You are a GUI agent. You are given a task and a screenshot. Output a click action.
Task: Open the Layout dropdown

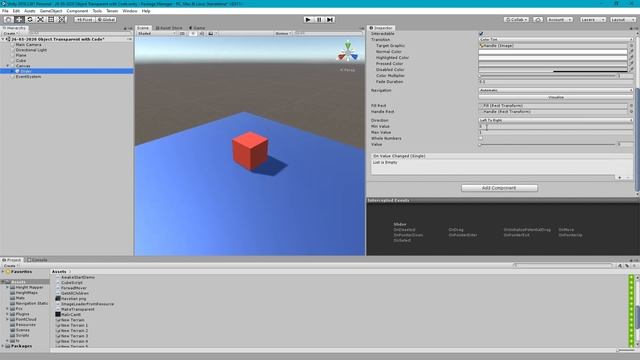pyautogui.click(x=623, y=20)
